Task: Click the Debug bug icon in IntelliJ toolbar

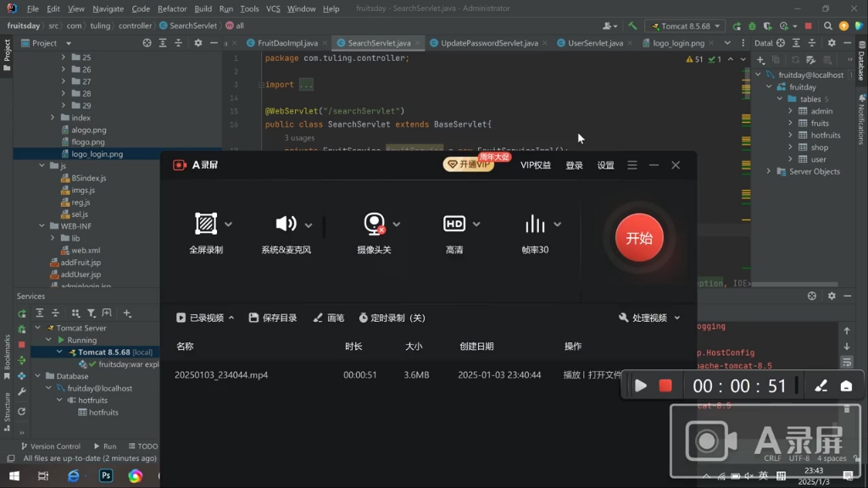Action: coord(752,26)
